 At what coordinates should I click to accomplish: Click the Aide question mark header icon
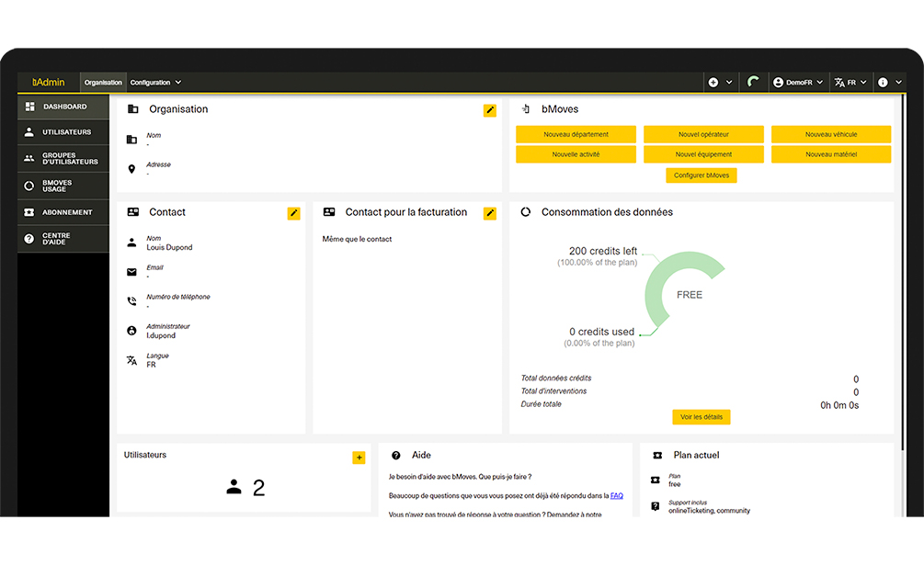(396, 455)
